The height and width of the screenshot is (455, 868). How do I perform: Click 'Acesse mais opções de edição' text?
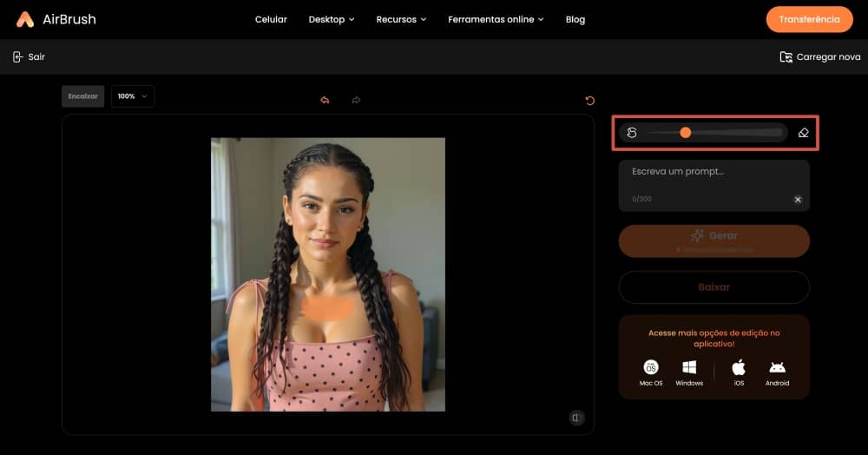[x=714, y=338]
